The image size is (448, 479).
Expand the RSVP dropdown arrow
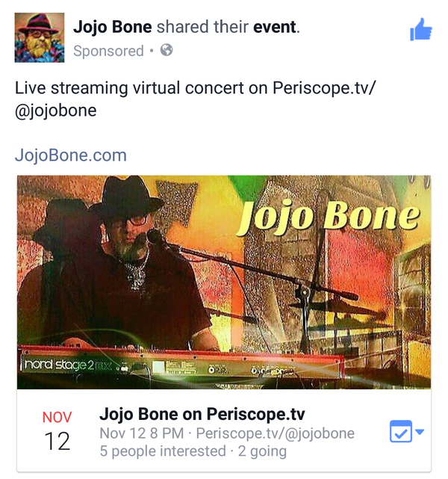(x=420, y=432)
